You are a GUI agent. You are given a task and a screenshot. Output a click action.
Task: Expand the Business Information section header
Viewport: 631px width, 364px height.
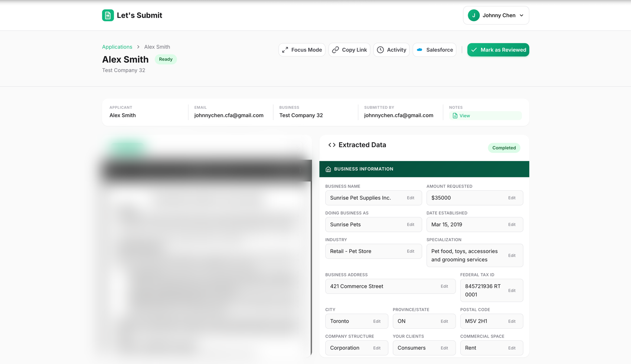coord(424,169)
